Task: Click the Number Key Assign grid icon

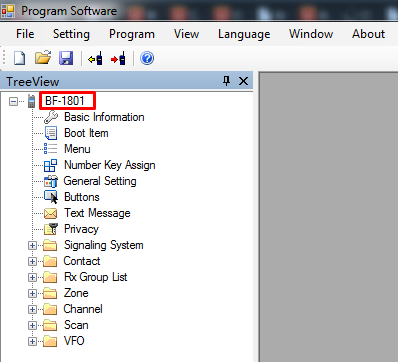Action: (51, 165)
